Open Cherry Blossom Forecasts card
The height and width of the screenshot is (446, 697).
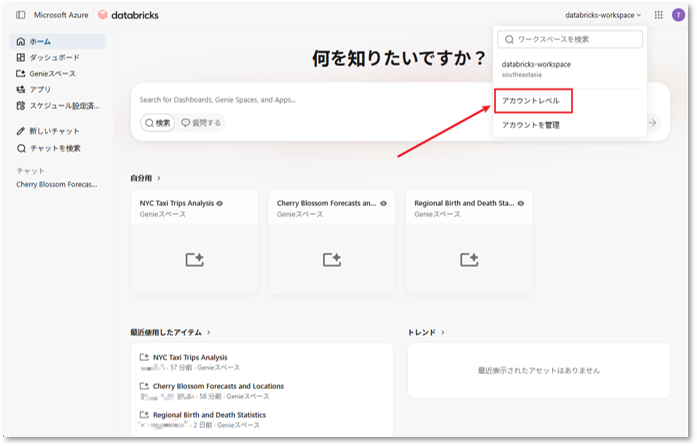tap(332, 242)
